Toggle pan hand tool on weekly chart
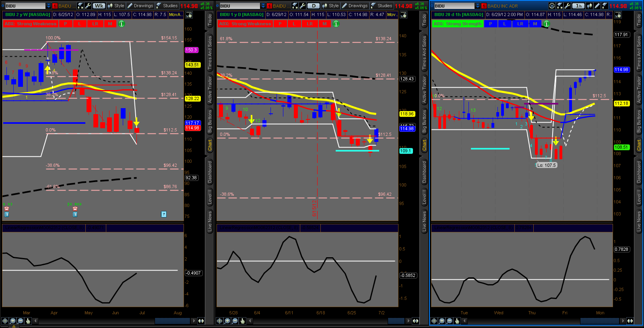 tap(28, 321)
